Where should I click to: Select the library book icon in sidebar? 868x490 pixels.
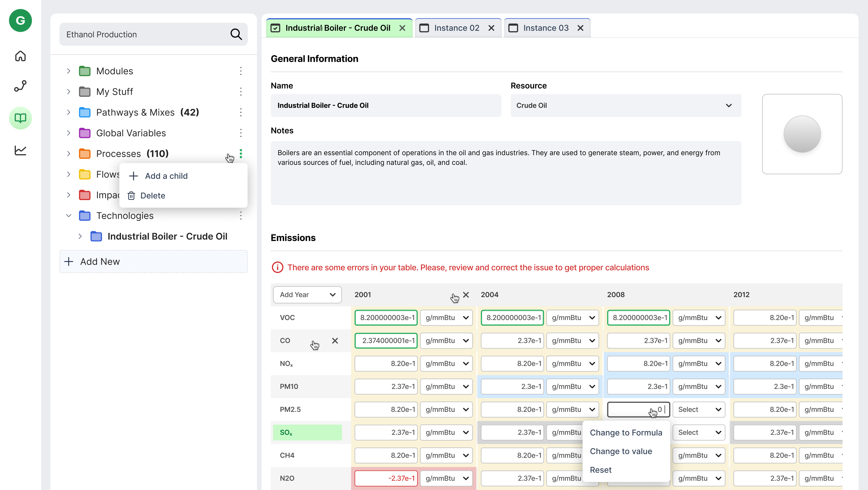pyautogui.click(x=21, y=118)
